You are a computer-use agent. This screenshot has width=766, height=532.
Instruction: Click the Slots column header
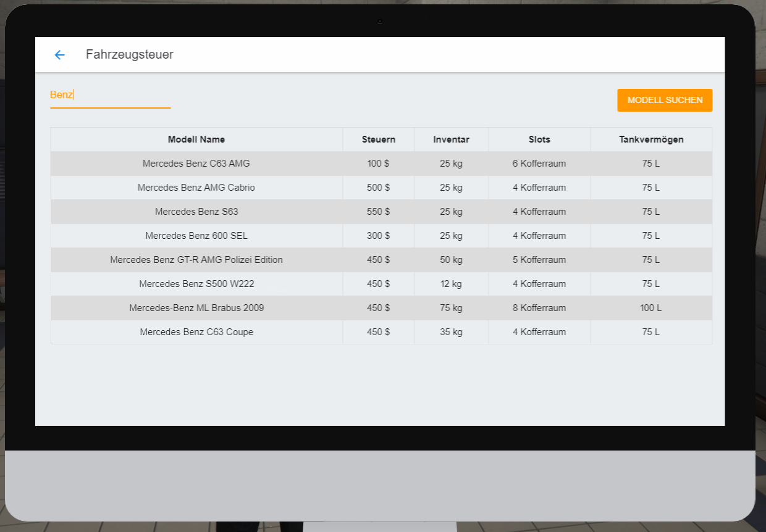tap(539, 139)
